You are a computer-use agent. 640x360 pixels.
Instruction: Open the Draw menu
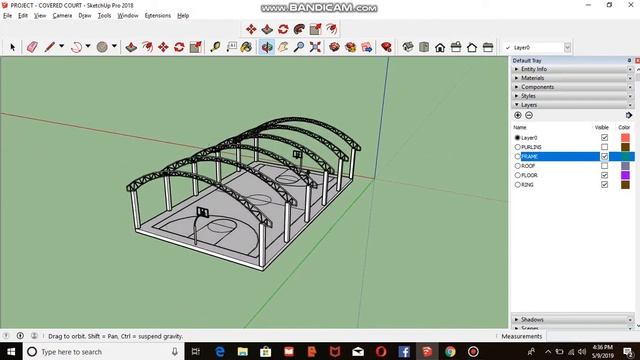point(85,16)
